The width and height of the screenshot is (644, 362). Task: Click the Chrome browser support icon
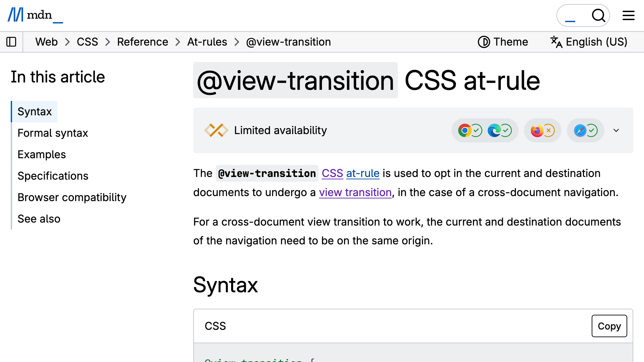465,130
